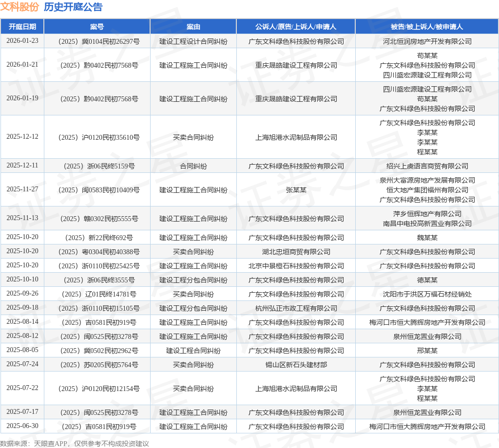Screen dimensions: 499x448
Task: Click plaintiff 北京中景橙石科技股份有限公司
Action: (296, 266)
